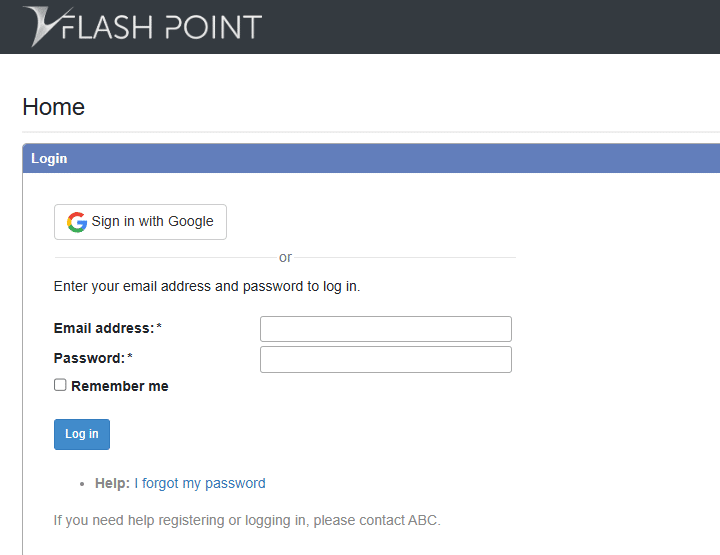Image resolution: width=720 pixels, height=555 pixels.
Task: Click the "Password:" field label
Action: click(88, 358)
